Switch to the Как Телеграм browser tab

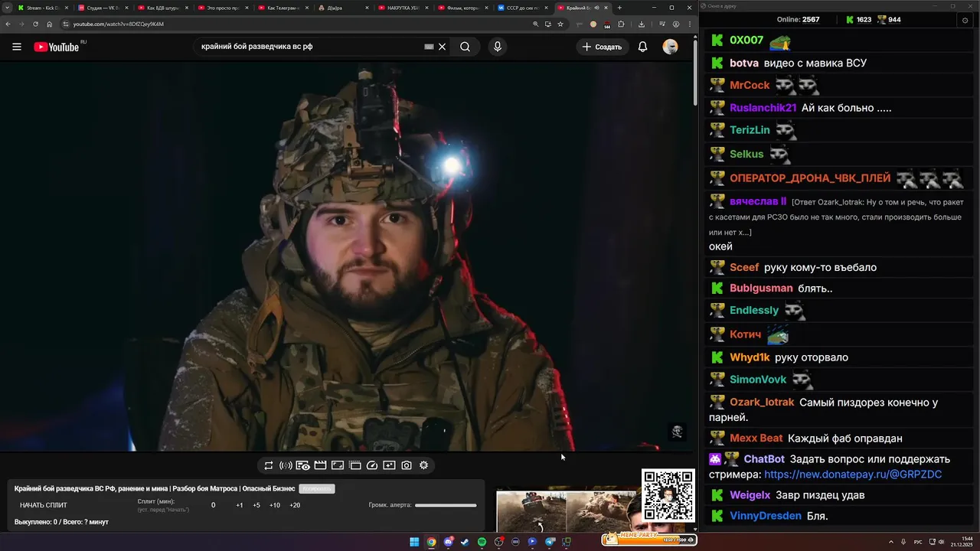click(282, 8)
